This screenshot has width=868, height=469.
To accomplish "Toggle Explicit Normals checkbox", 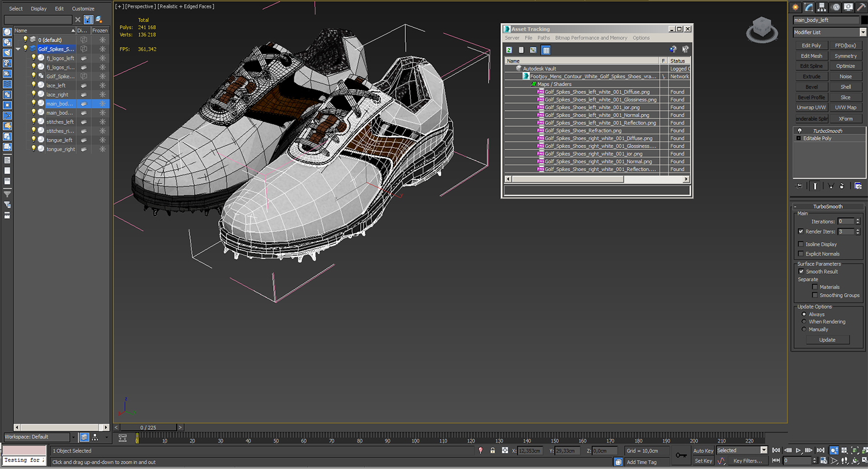I will click(x=801, y=254).
